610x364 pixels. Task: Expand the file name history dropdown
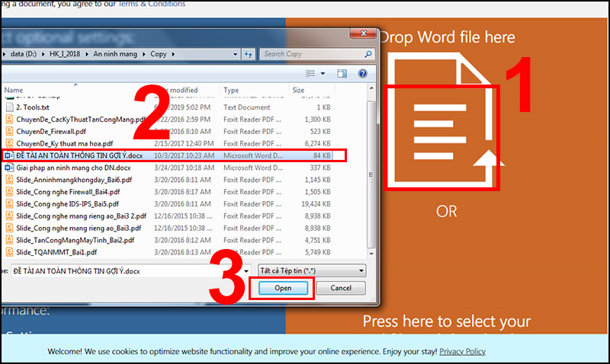[x=246, y=271]
